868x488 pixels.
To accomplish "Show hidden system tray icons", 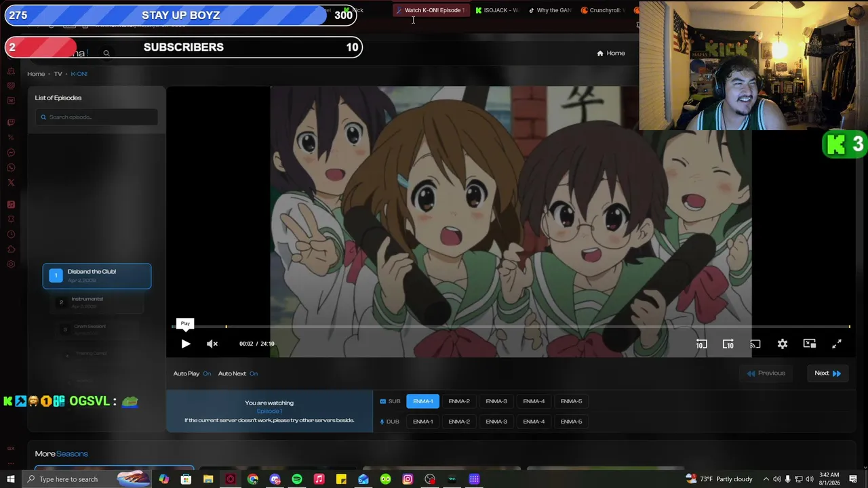I will pos(766,479).
